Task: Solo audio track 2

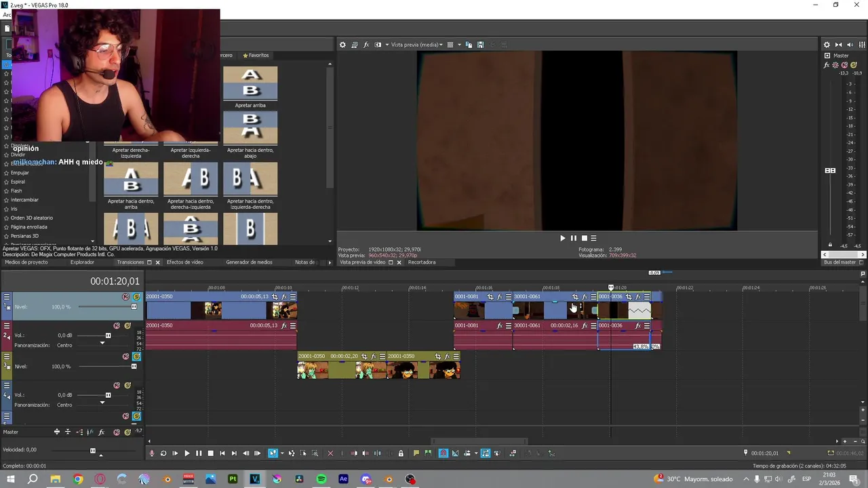Action: point(126,325)
